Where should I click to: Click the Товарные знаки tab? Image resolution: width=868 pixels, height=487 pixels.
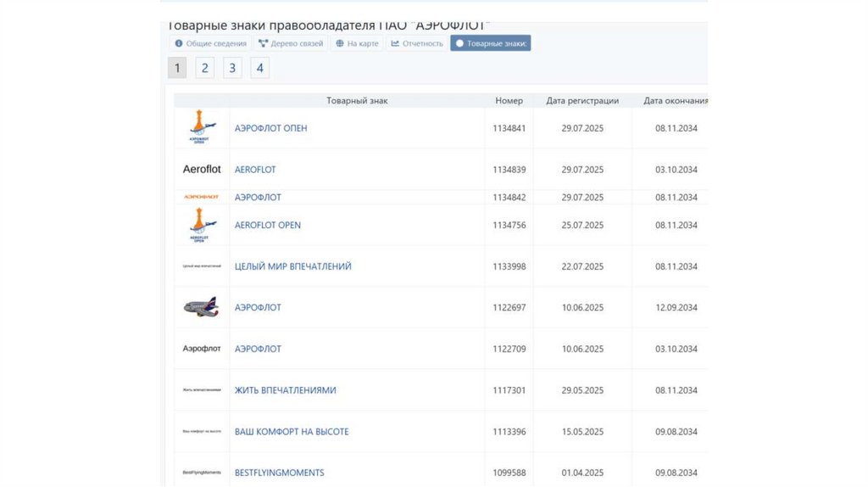[491, 43]
